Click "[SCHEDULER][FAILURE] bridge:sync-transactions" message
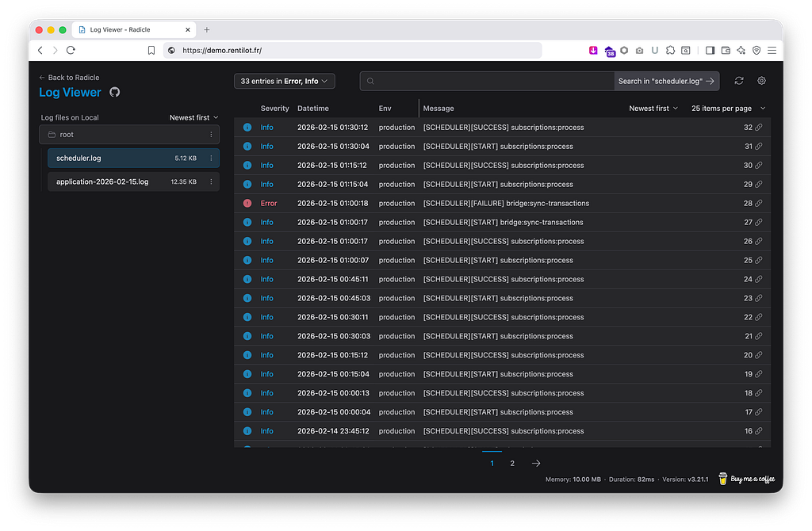 (x=506, y=204)
